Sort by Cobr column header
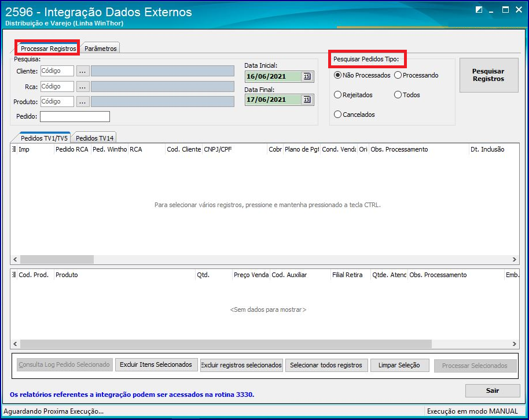 [x=275, y=149]
